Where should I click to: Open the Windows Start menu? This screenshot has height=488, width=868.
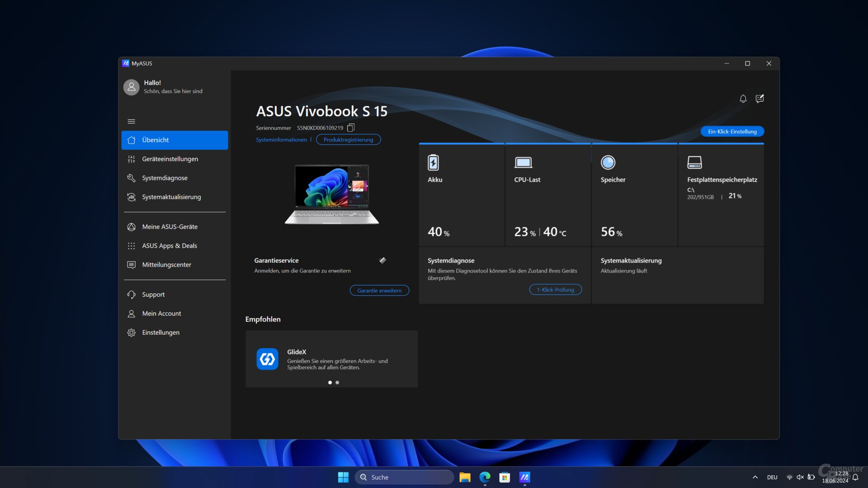pyautogui.click(x=343, y=477)
